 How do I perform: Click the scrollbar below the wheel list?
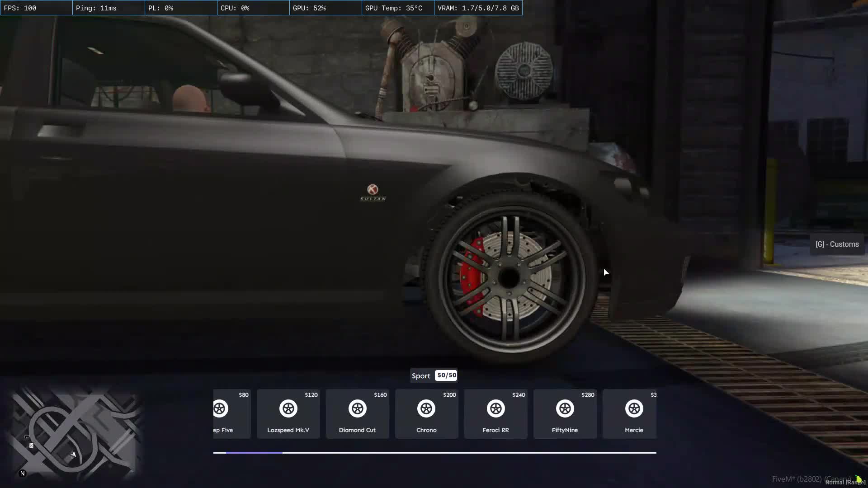click(x=434, y=452)
